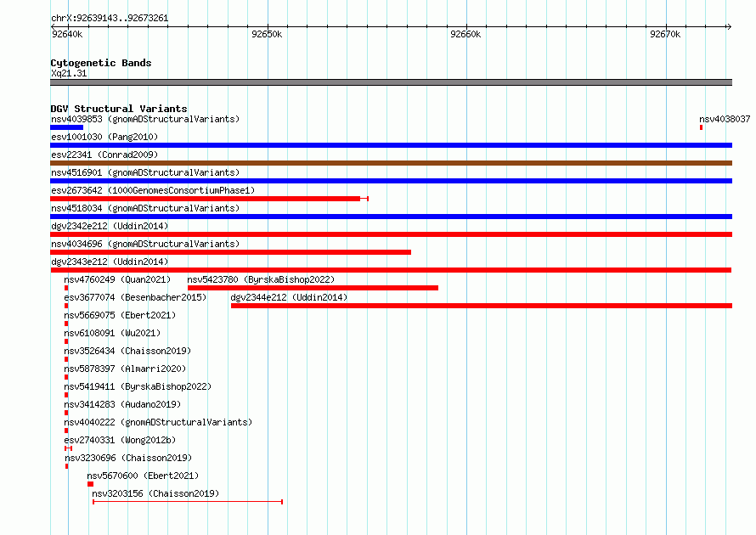Click the Cytogenetic Bands track title
Viewport: 756px width, 535px height.
(x=101, y=63)
